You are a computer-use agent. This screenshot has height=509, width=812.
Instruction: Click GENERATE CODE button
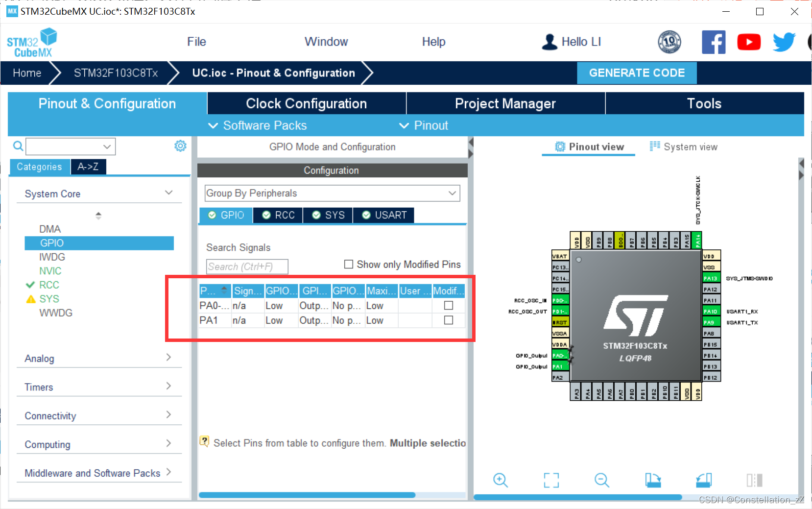637,73
